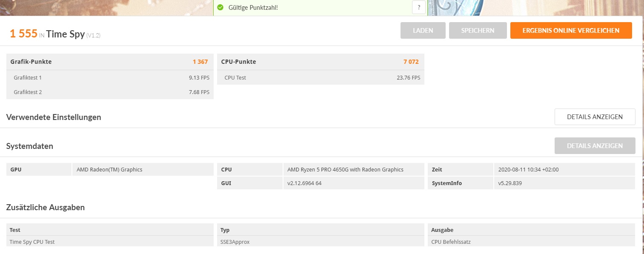Click the LADEN button
The image size is (644, 254).
tap(423, 31)
